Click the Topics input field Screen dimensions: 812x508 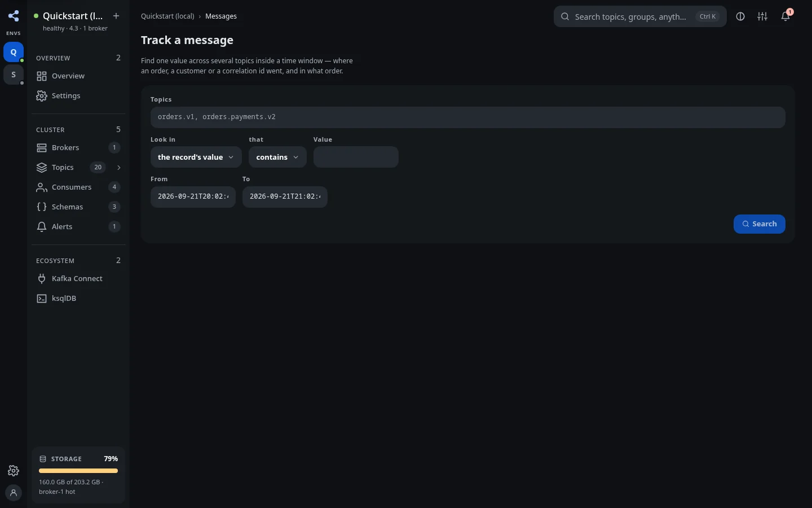coord(468,117)
